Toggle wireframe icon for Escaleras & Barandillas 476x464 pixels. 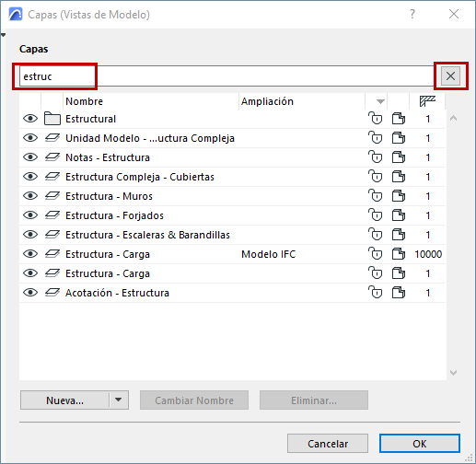click(399, 235)
